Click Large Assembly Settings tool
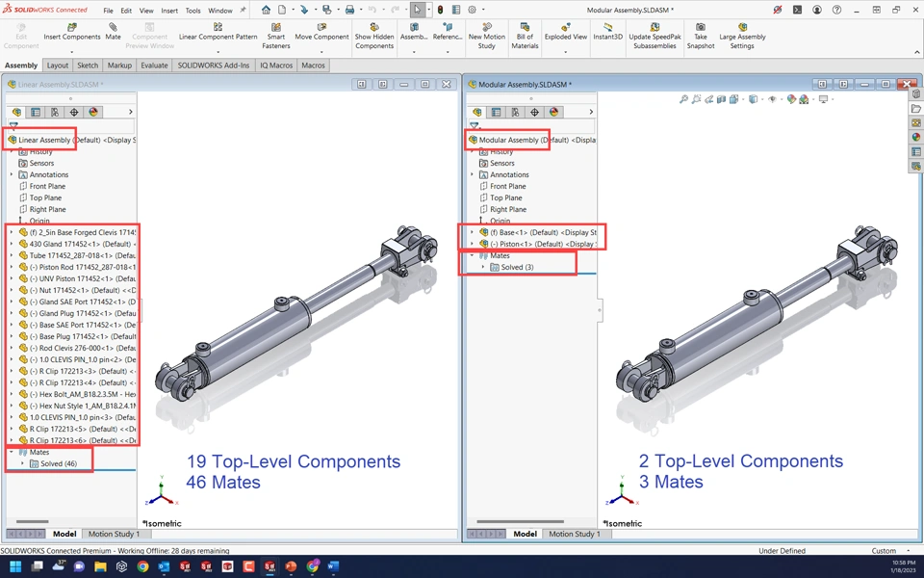 742,36
